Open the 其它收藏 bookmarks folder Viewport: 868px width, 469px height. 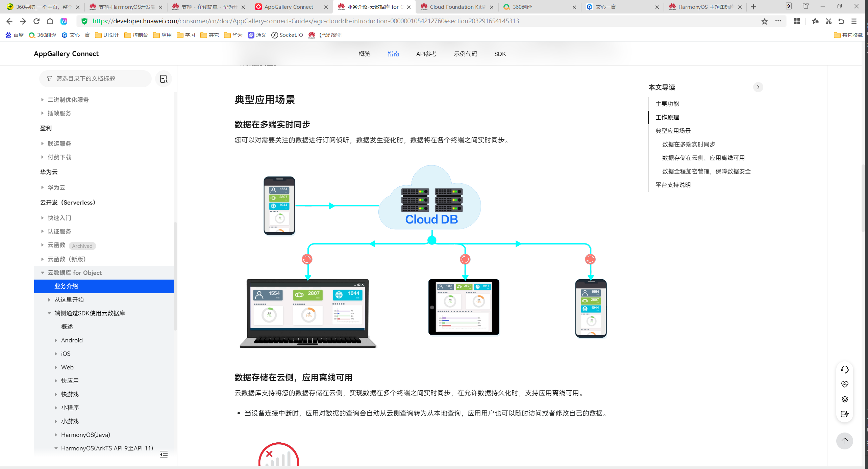(x=848, y=35)
